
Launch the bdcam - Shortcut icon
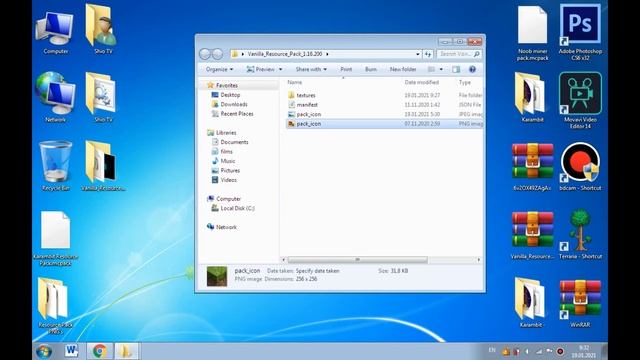coord(580,167)
